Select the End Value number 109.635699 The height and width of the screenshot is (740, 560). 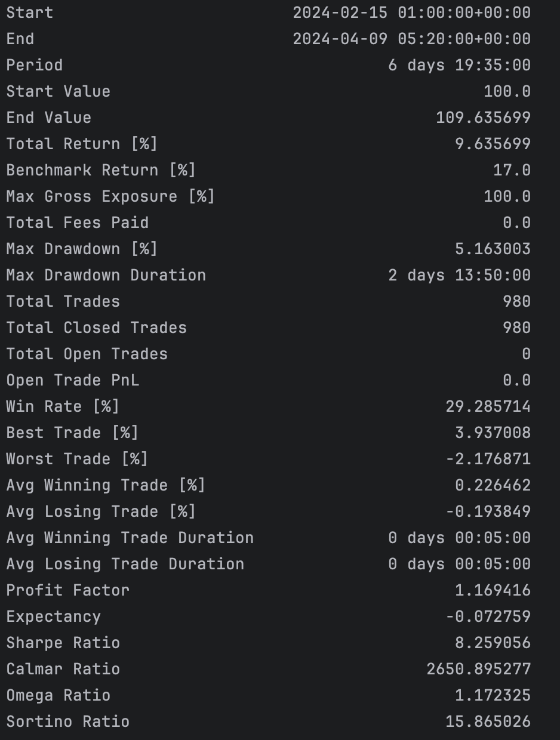point(483,118)
